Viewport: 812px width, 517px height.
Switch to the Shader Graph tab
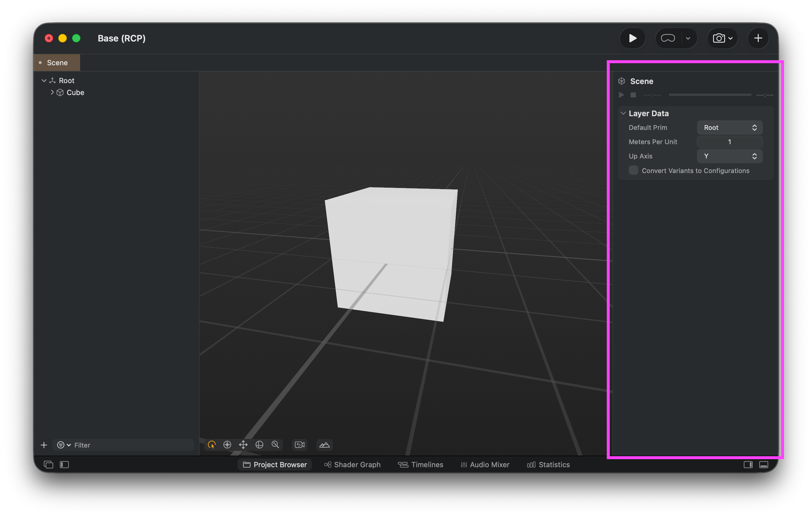pos(352,465)
